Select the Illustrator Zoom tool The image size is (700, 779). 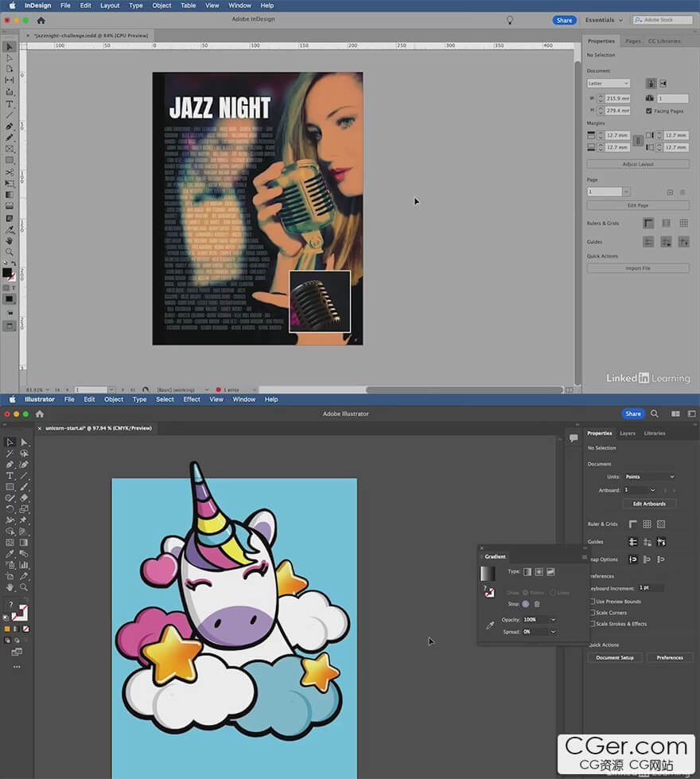point(24,587)
